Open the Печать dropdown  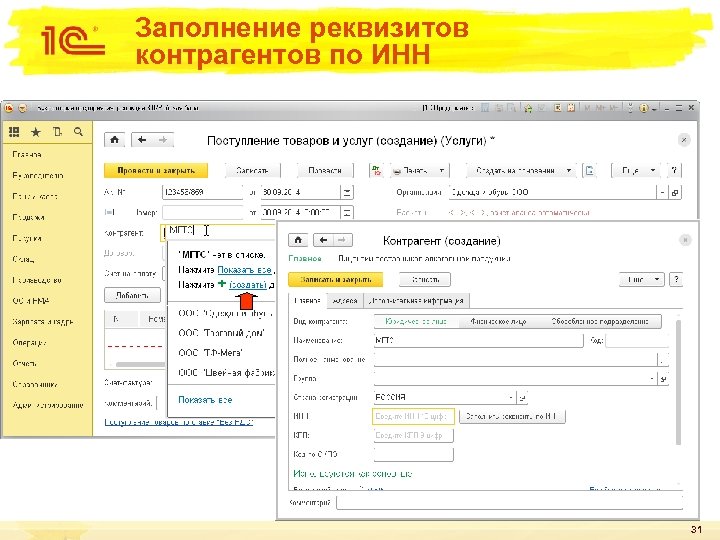[419, 170]
